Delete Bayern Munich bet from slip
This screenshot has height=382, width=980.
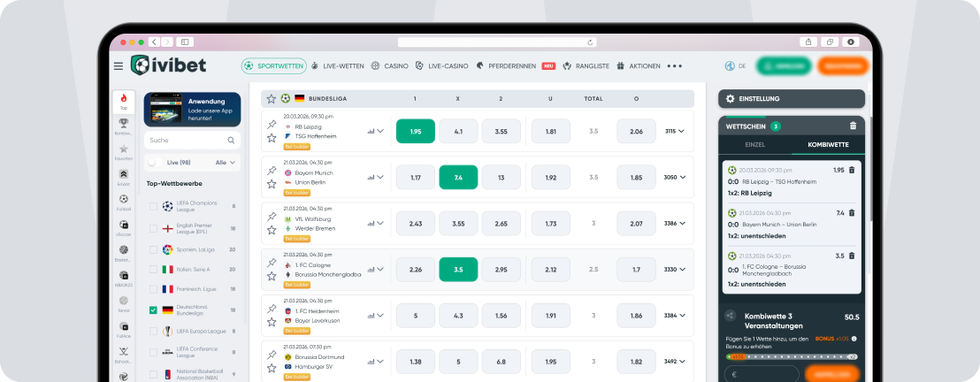[x=851, y=213]
